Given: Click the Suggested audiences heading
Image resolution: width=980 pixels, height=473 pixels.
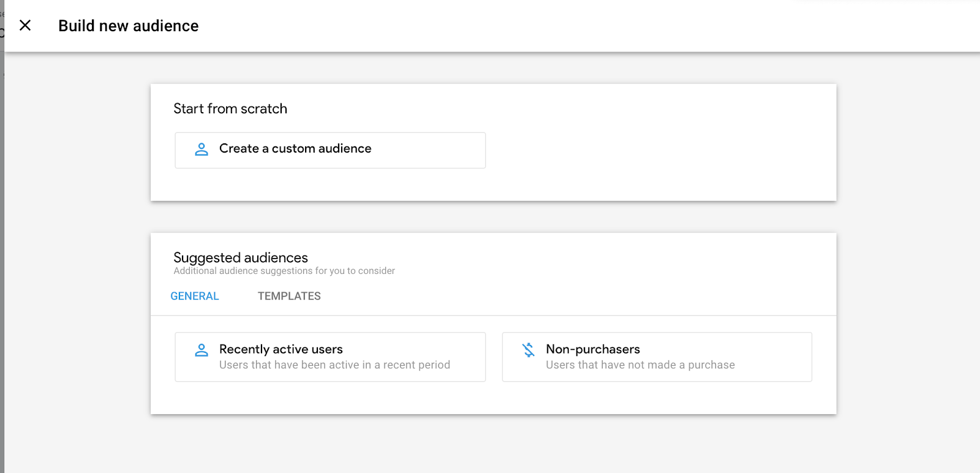Looking at the screenshot, I should [241, 257].
